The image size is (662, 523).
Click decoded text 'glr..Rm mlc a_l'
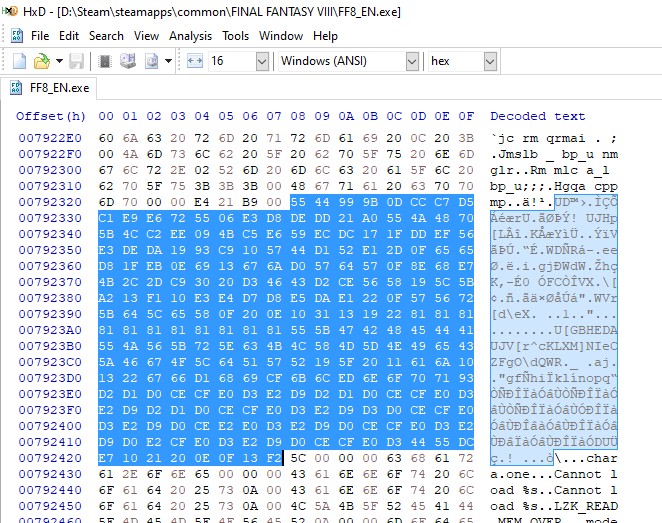tap(550, 170)
